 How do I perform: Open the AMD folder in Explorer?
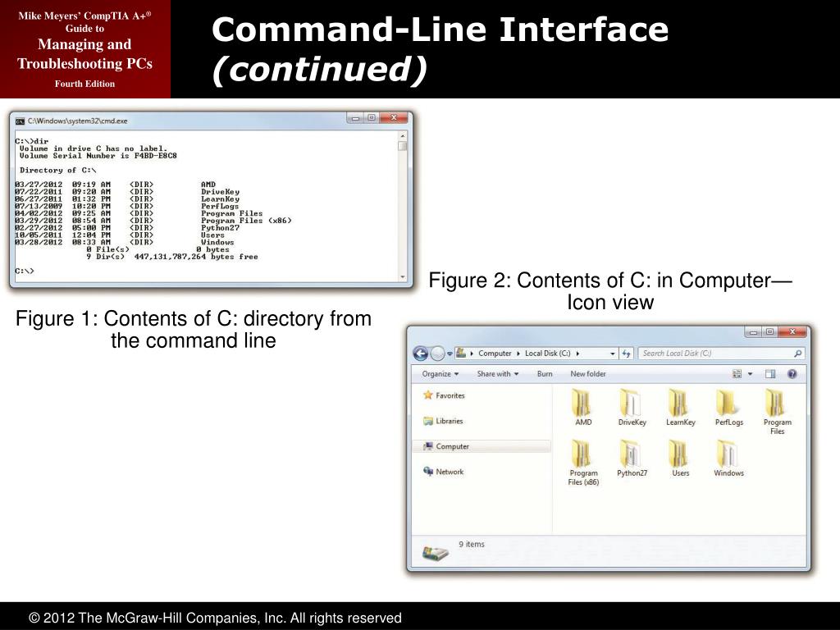[x=583, y=408]
